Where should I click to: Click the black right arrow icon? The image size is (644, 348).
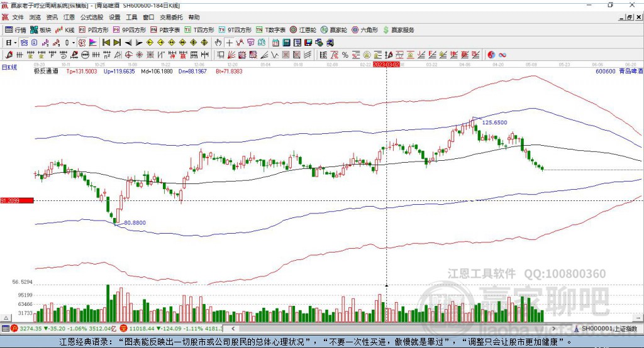(139, 43)
